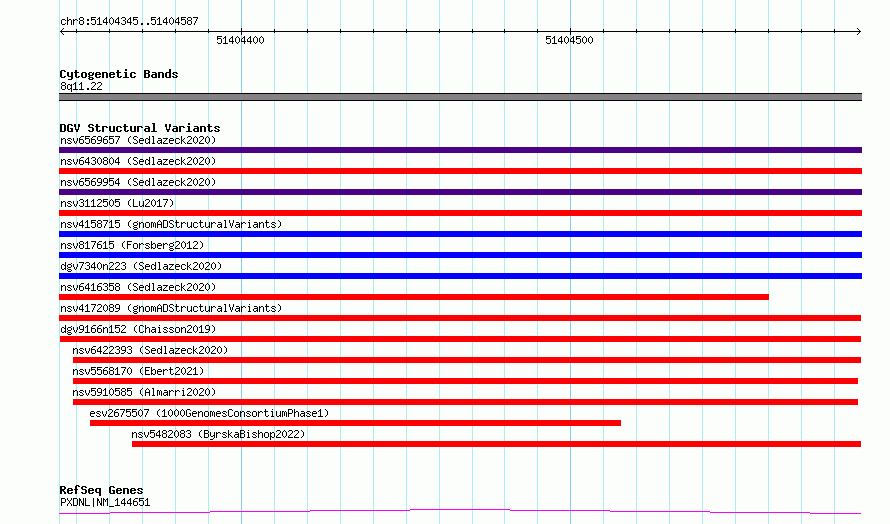Image resolution: width=890 pixels, height=524 pixels.
Task: Click the esv2675507 (1000GenomesConsortiumPhase1) label
Action: pos(209,413)
